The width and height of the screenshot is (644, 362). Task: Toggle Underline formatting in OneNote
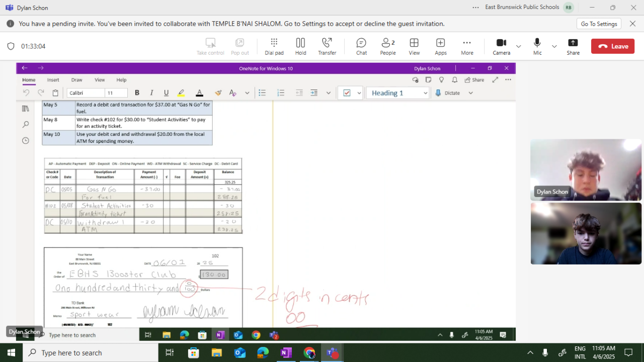(166, 93)
